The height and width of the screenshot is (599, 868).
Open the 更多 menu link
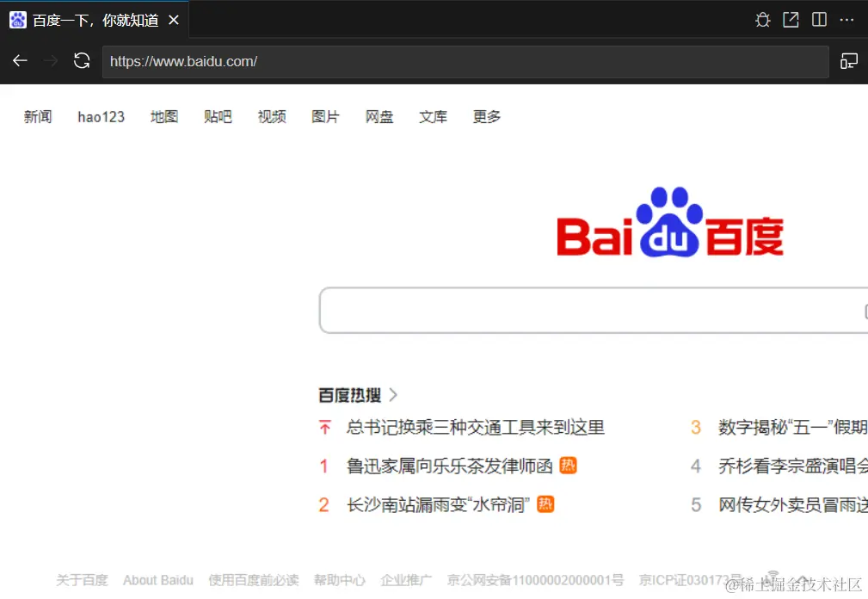[487, 117]
